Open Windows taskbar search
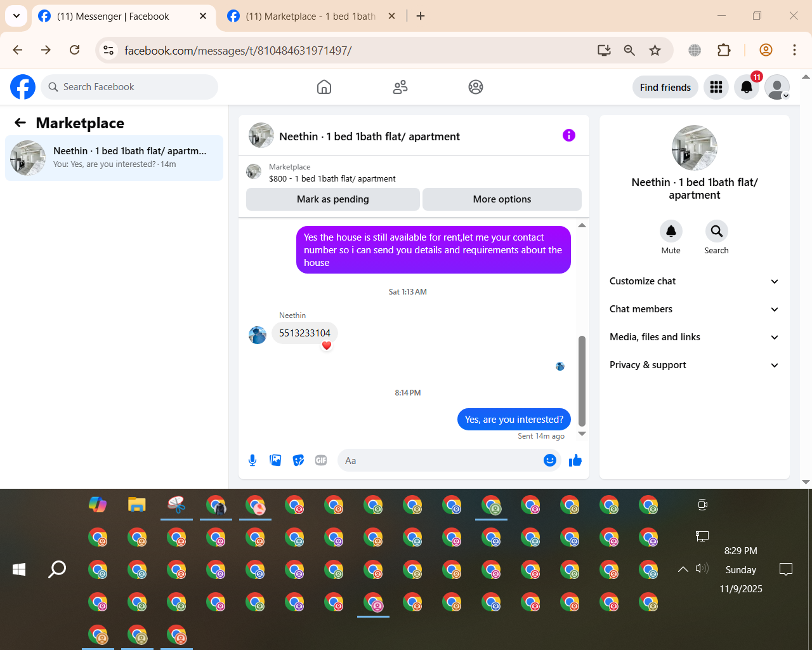 point(57,569)
